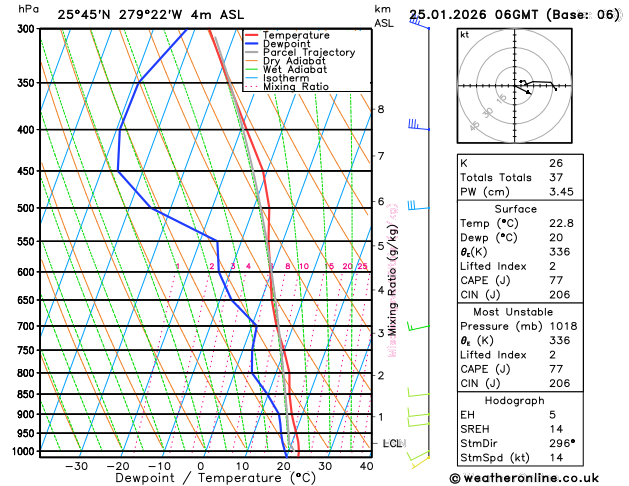Click the PW (cm) value 3.45
This screenshot has width=629, height=486.
pyautogui.click(x=561, y=192)
